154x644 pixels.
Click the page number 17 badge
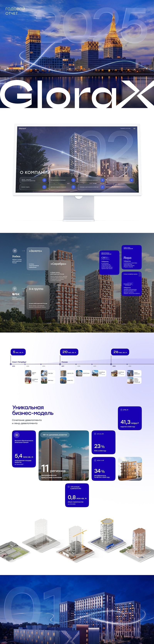[44, 187]
